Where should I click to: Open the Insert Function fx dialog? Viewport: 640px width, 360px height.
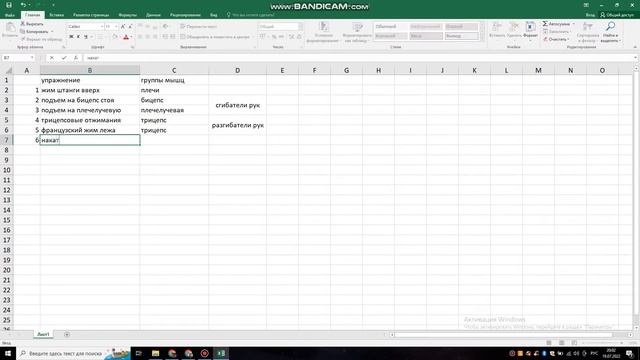pos(76,58)
